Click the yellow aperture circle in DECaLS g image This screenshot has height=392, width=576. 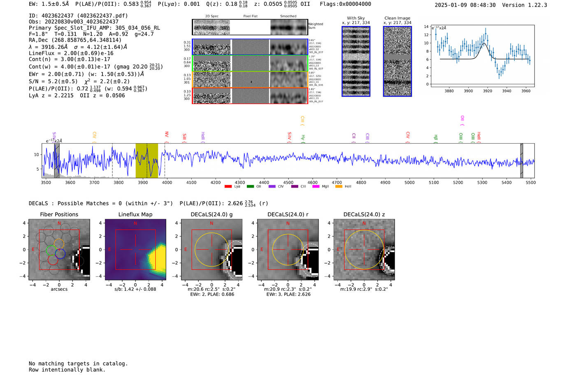pos(211,250)
